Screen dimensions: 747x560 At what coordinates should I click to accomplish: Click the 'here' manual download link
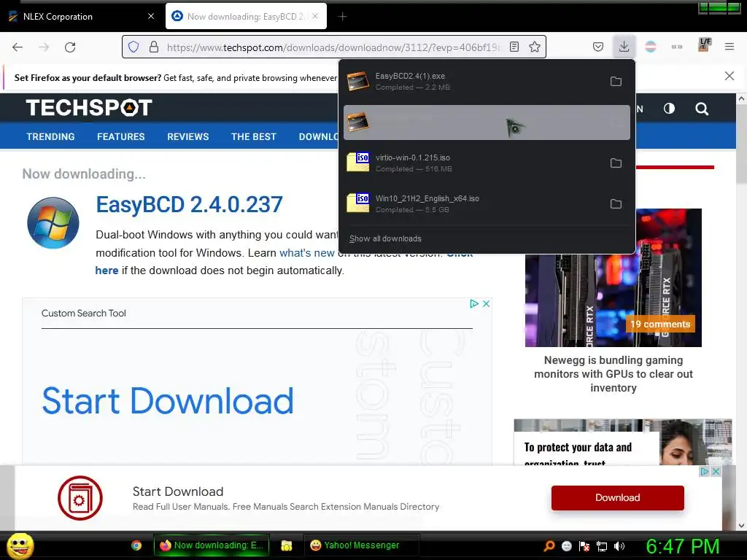pos(107,271)
